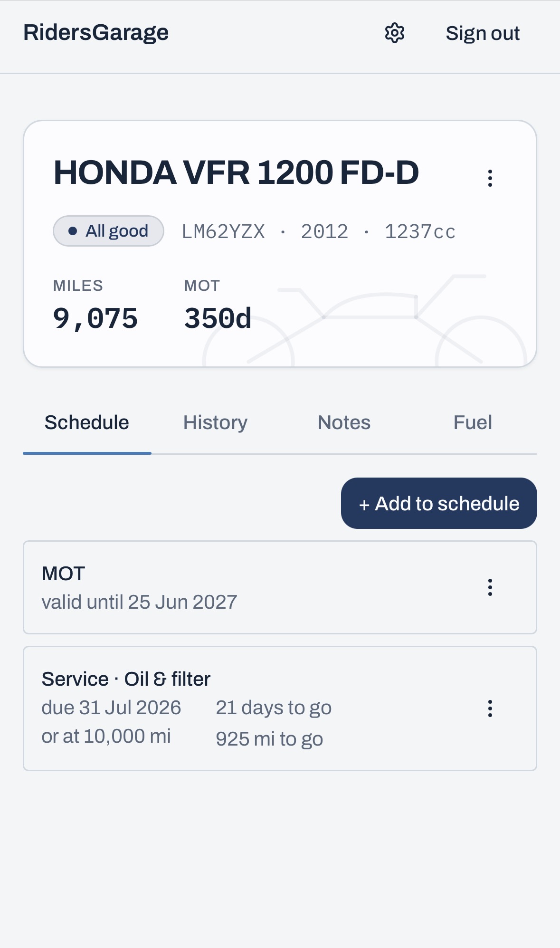
Task: Open the Service Oil & filter entry
Action: coord(280,709)
